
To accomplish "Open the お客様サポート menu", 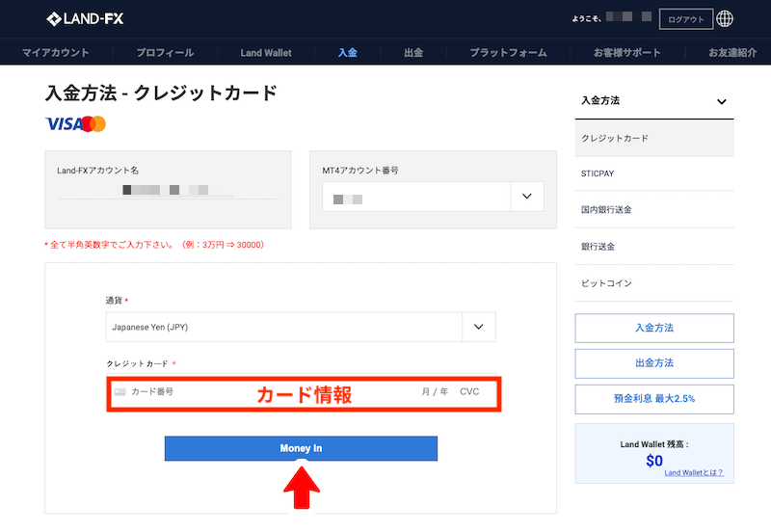I will click(627, 53).
